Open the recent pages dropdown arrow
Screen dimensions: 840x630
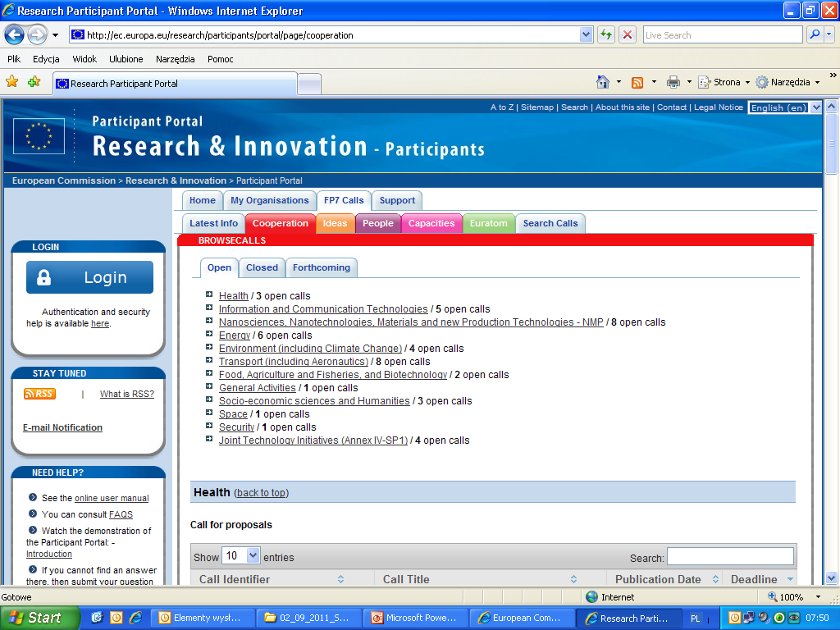point(55,35)
